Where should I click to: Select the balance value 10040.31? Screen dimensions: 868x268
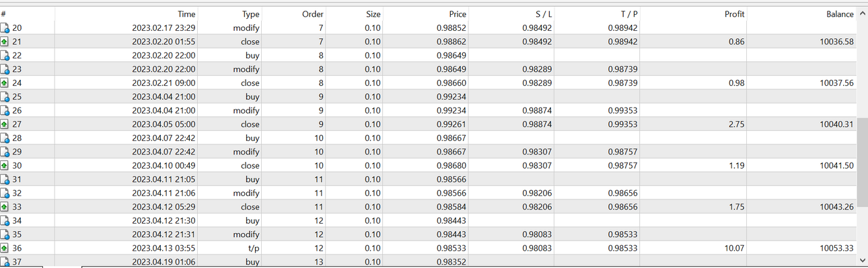[836, 124]
